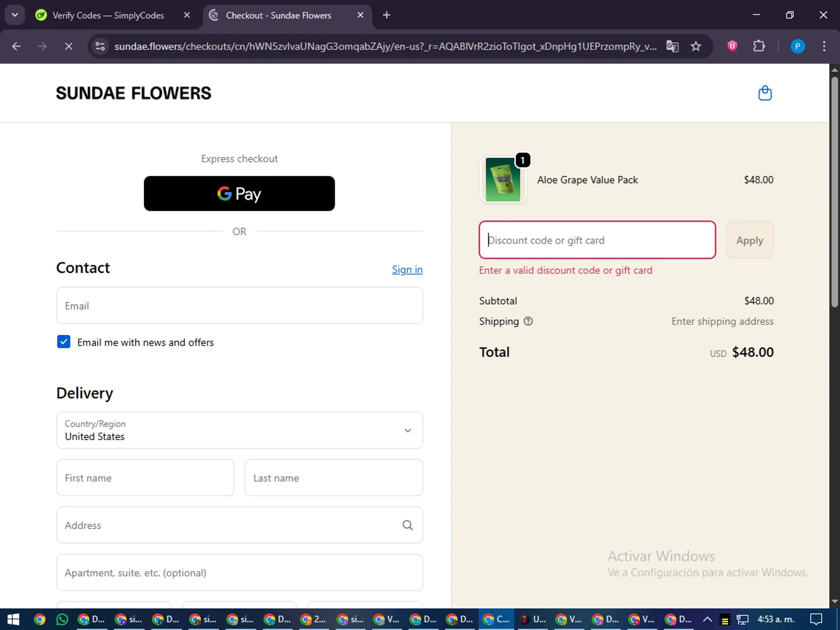Click the Express checkout label
The image size is (840, 630).
click(x=239, y=159)
